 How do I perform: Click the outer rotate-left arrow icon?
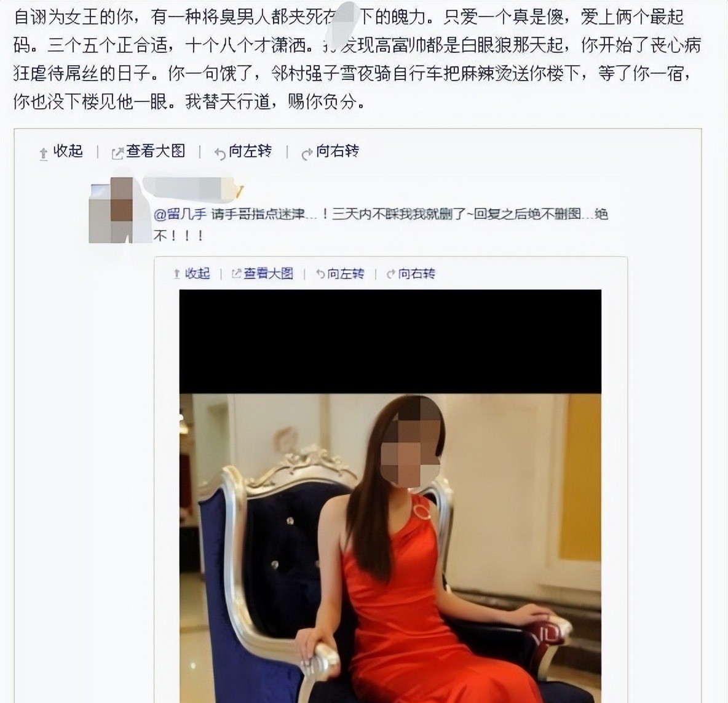point(220,153)
